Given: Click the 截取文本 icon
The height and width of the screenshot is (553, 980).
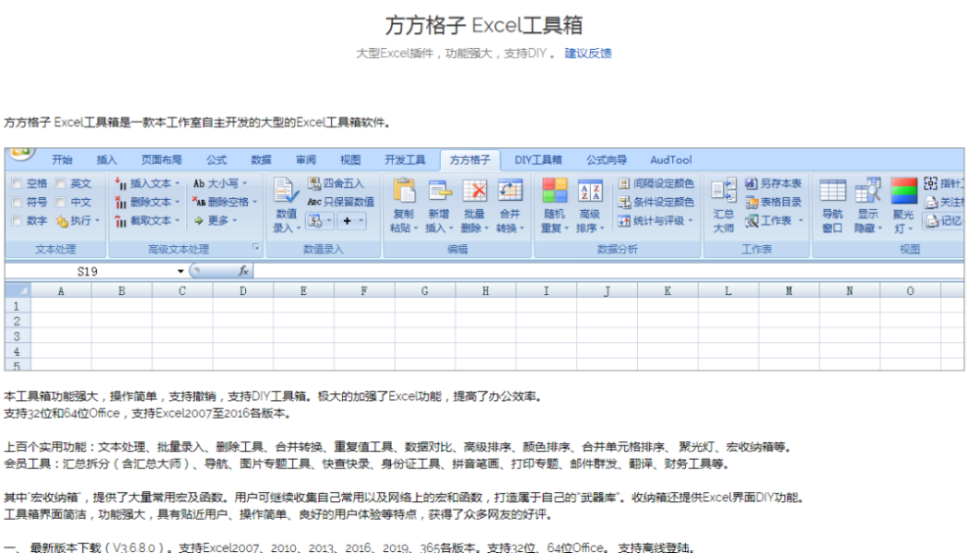Looking at the screenshot, I should (x=121, y=221).
